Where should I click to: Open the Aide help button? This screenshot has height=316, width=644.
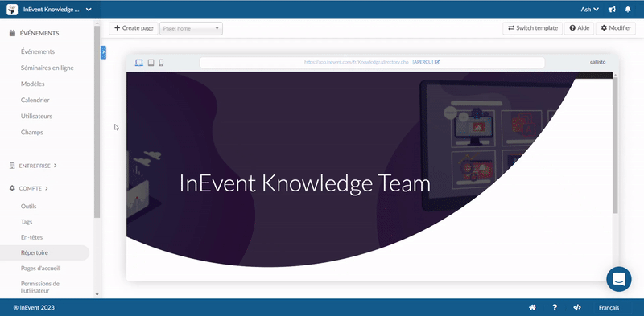[579, 28]
